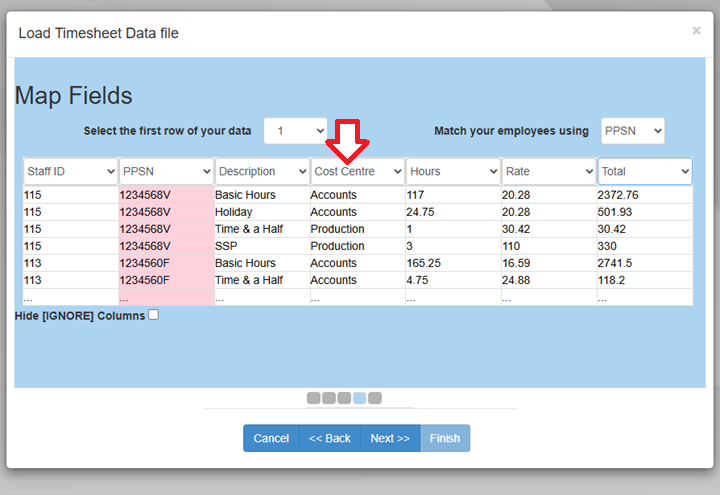Tick the Hide [IGNORE] Columns checkbox

[153, 315]
